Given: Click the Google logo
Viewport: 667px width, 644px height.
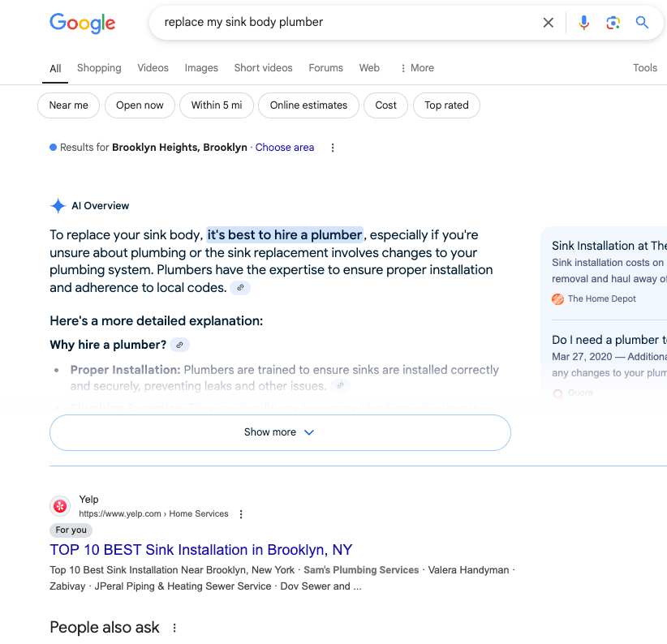Looking at the screenshot, I should [82, 23].
